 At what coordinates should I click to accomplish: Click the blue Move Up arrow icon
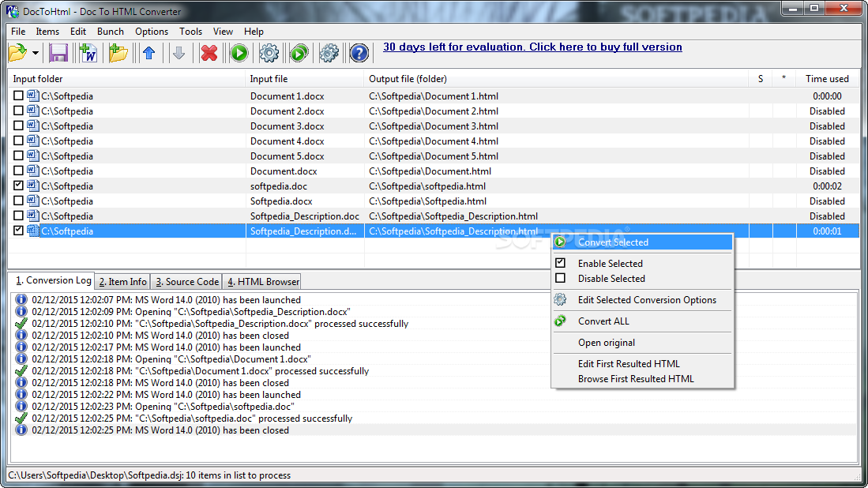[148, 53]
